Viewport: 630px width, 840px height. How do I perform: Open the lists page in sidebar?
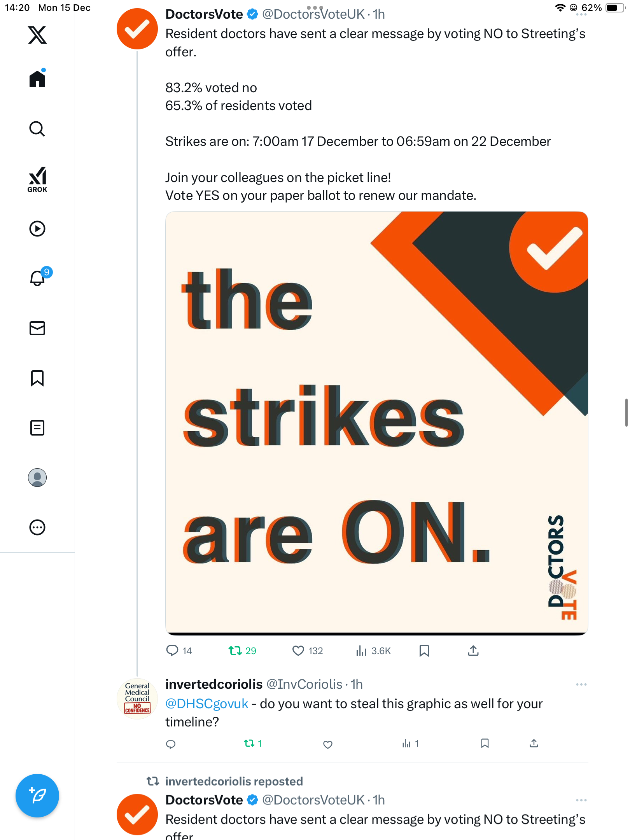37,428
